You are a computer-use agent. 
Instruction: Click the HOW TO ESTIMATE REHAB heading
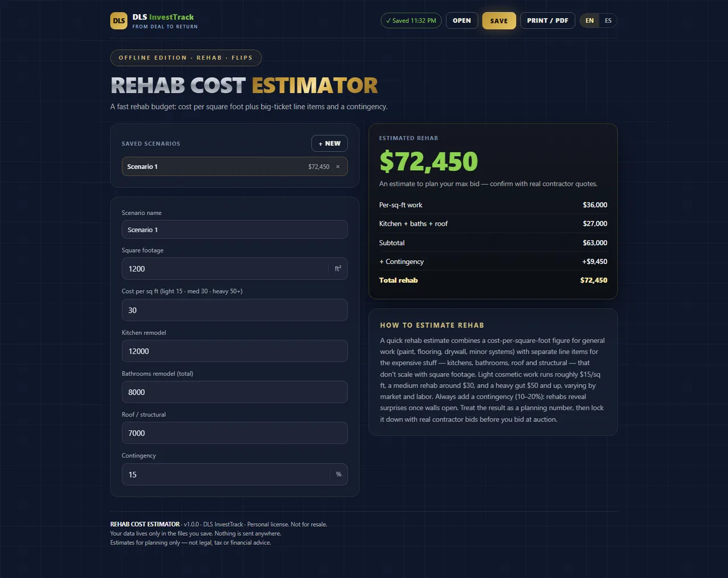click(x=432, y=325)
